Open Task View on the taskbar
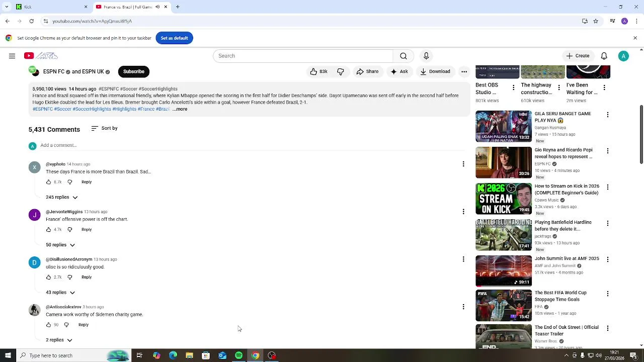 (139, 355)
